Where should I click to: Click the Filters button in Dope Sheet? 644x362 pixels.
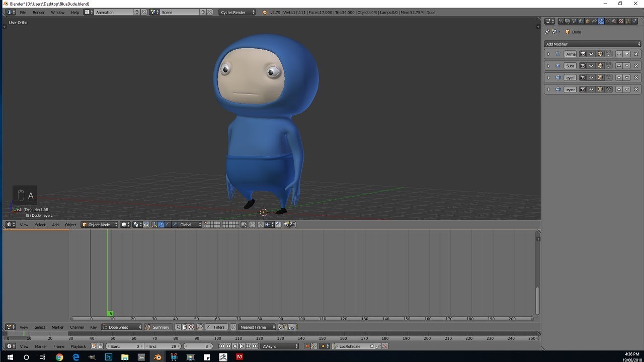[216, 327]
